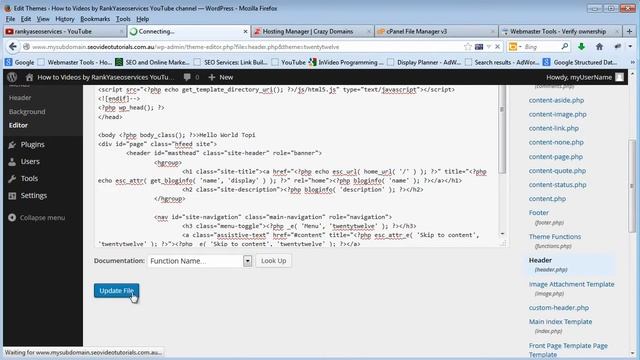This screenshot has width=640, height=360.
Task: Open content-none.php template file
Action: [556, 142]
